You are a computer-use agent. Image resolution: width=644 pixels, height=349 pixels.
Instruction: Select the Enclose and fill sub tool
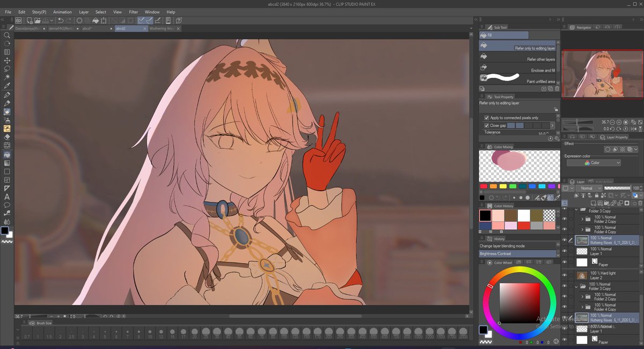pos(517,68)
